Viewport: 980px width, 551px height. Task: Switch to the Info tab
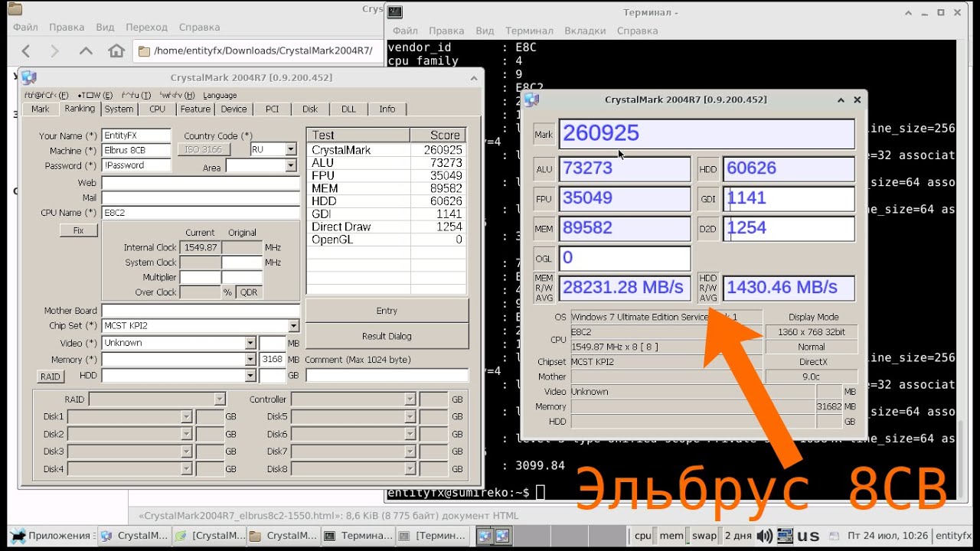387,109
